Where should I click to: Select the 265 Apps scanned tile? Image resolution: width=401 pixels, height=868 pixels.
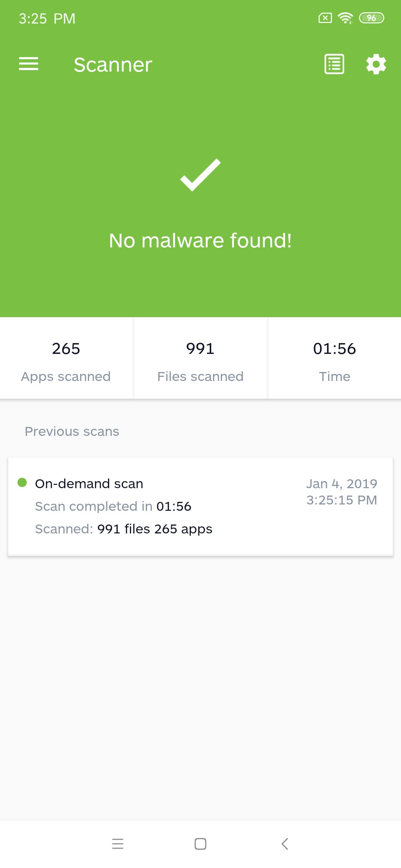[x=66, y=358]
